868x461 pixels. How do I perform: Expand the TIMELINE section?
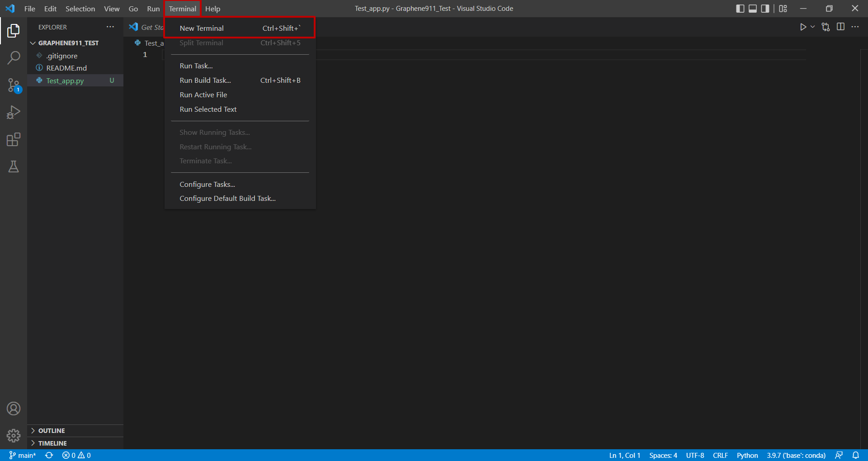click(x=75, y=443)
